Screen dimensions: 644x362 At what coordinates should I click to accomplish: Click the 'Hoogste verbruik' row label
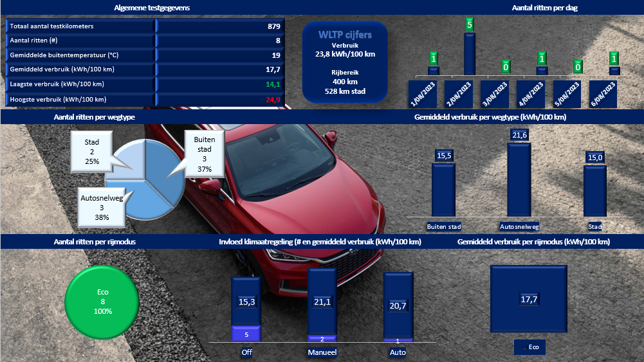(x=58, y=99)
